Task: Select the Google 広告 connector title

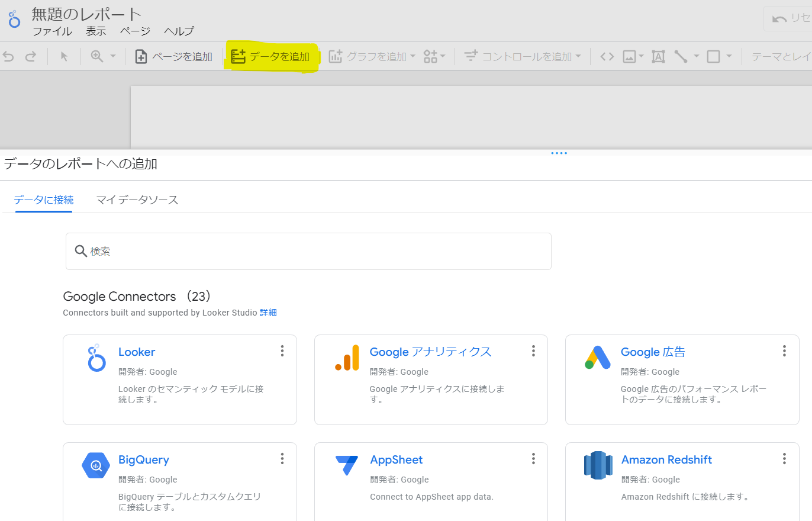Action: [653, 352]
